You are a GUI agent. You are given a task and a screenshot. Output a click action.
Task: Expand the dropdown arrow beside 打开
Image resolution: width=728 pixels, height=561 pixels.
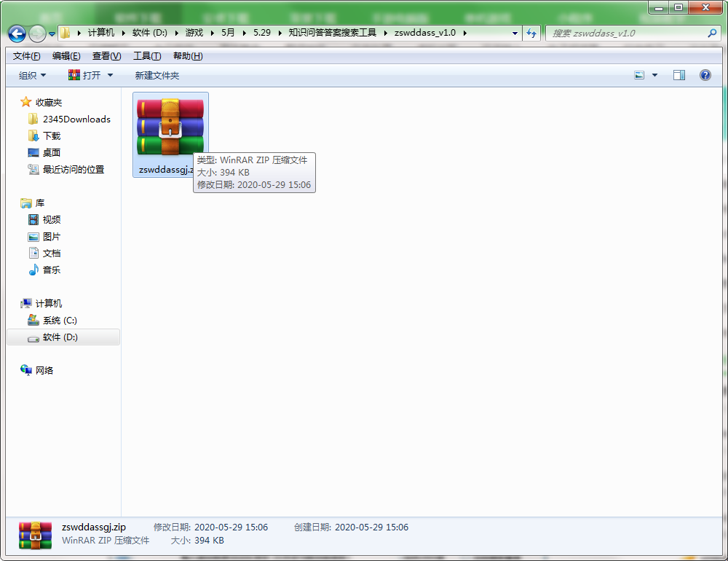[x=110, y=75]
